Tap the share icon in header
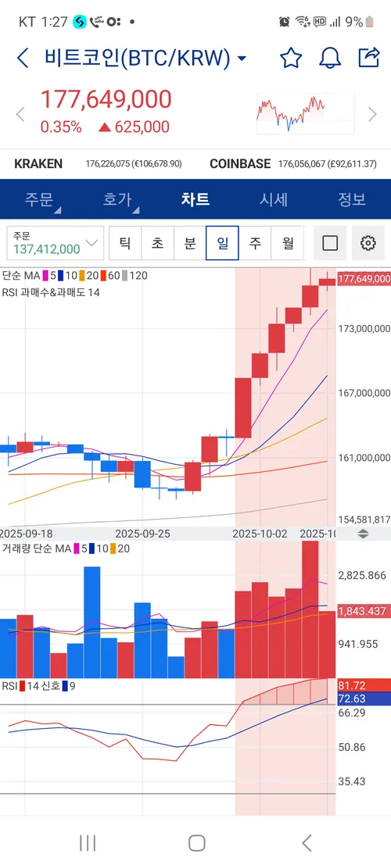Viewport: 391px width, 868px height. coord(369,57)
